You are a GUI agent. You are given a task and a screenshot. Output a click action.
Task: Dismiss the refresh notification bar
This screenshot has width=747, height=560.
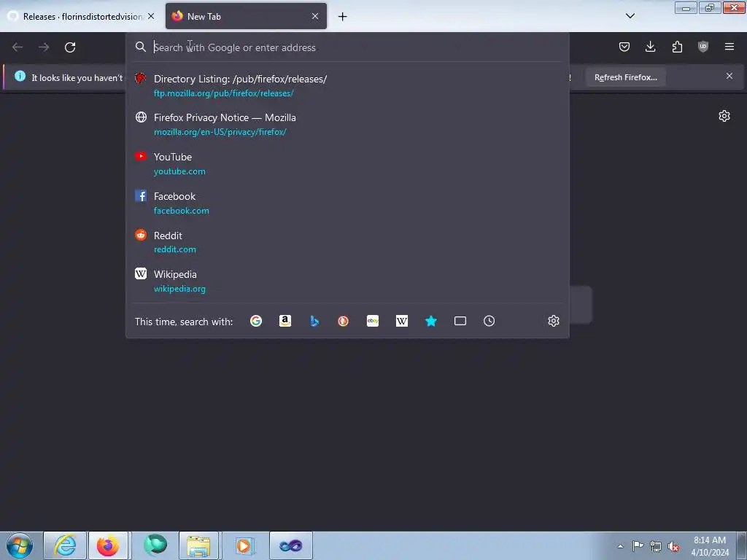tap(729, 76)
